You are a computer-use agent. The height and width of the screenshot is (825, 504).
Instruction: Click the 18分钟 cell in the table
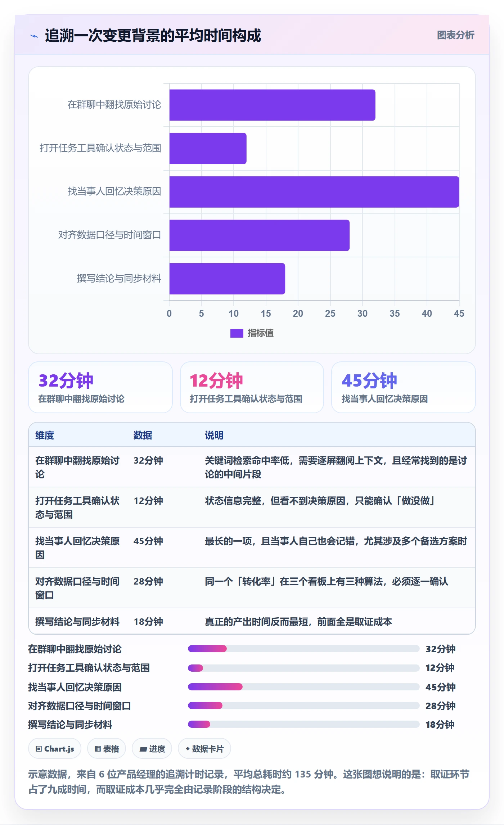[x=148, y=622]
